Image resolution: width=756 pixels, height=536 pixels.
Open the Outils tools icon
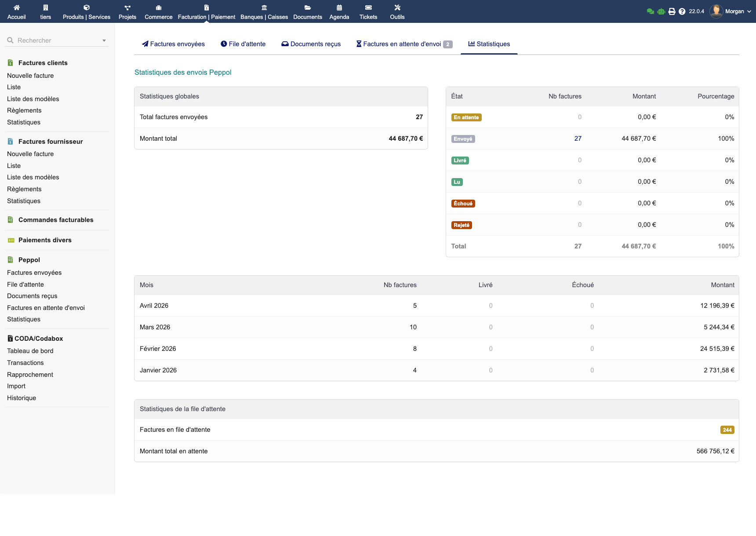397,7
